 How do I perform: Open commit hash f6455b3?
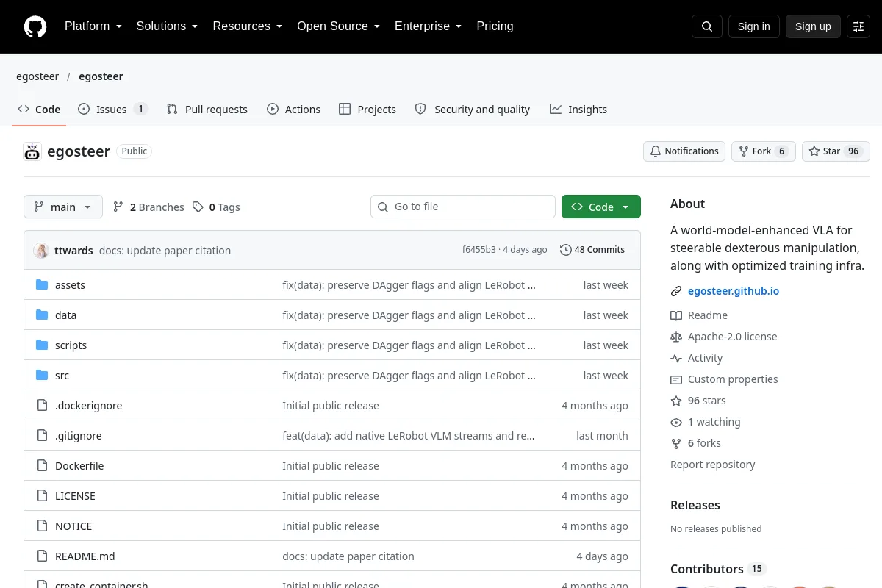(x=479, y=250)
